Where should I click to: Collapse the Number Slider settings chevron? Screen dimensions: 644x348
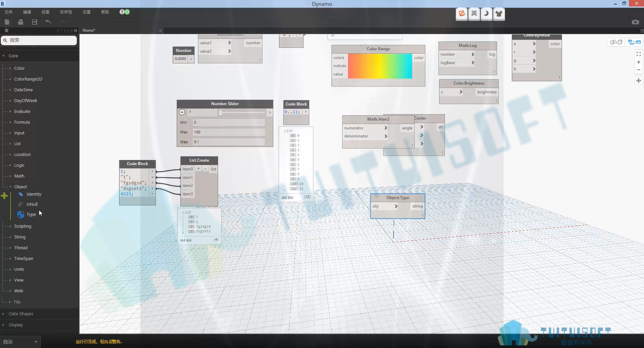[182, 112]
